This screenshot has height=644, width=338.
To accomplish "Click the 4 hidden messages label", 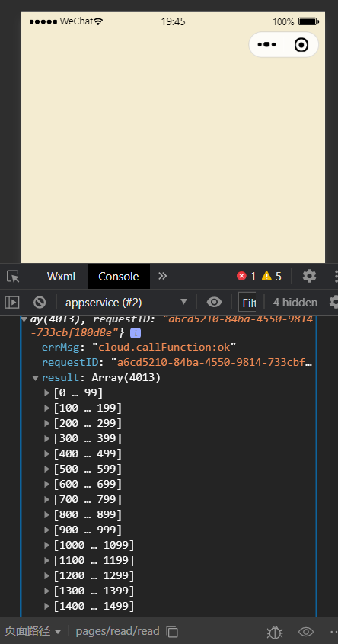I will 295,303.
